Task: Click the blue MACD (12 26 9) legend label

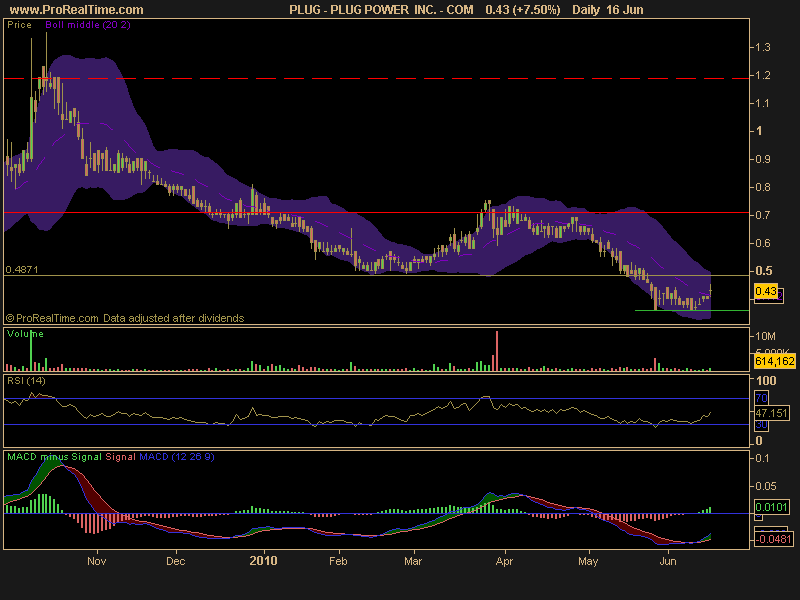Action: click(x=177, y=457)
